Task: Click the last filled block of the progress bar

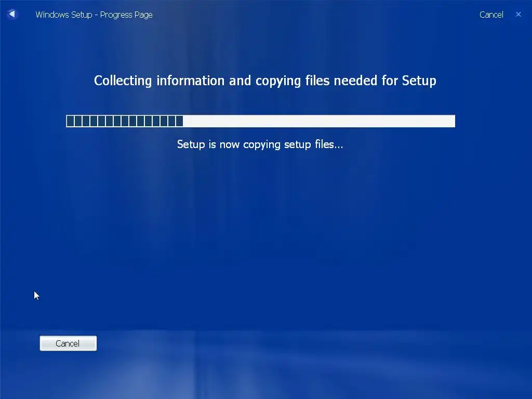Action: (179, 121)
